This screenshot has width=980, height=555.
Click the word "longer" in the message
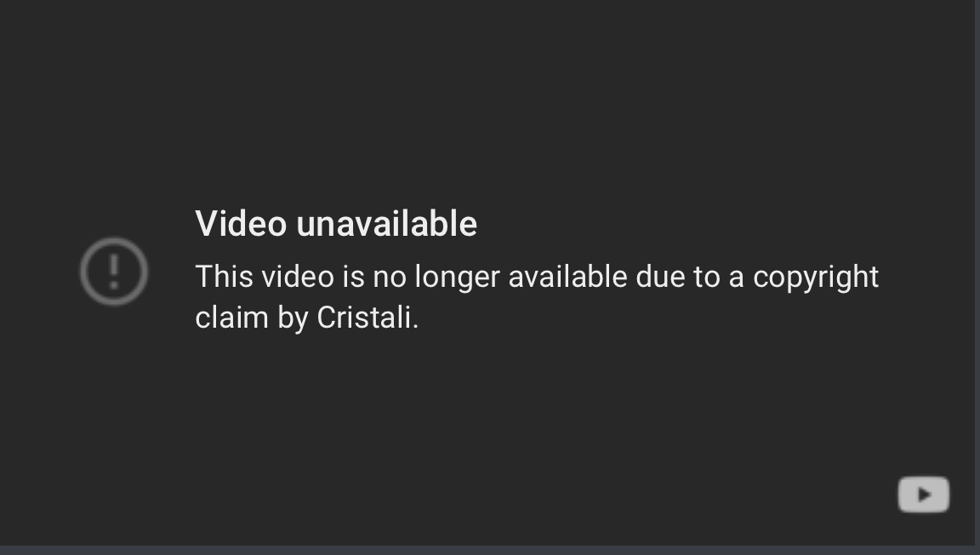tap(458, 278)
